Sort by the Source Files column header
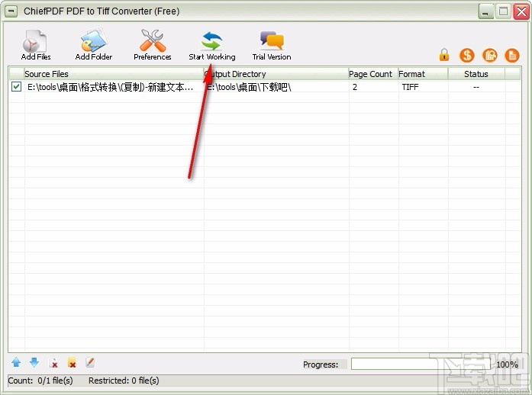Viewport: 532px width, 395px height. 114,74
